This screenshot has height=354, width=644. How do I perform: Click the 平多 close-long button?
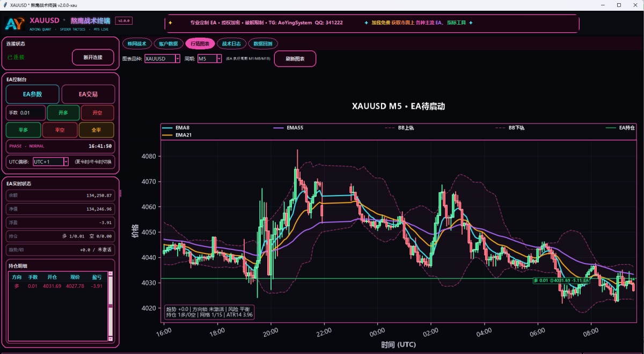tap(23, 130)
